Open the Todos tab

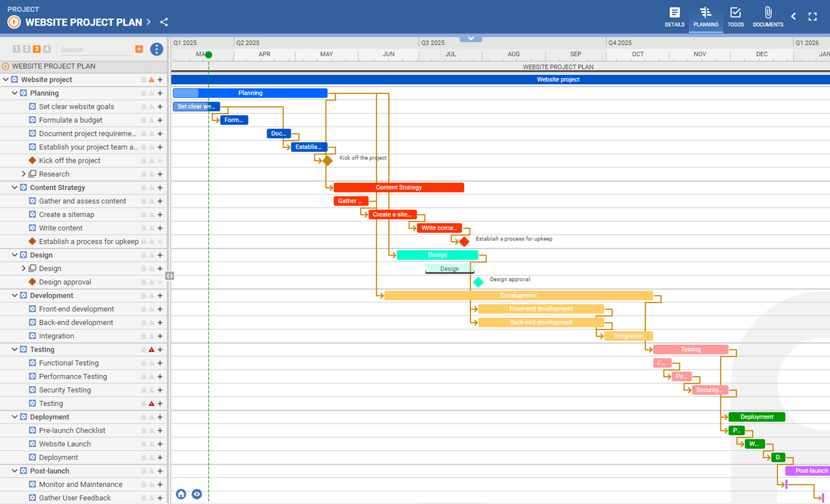pyautogui.click(x=735, y=17)
